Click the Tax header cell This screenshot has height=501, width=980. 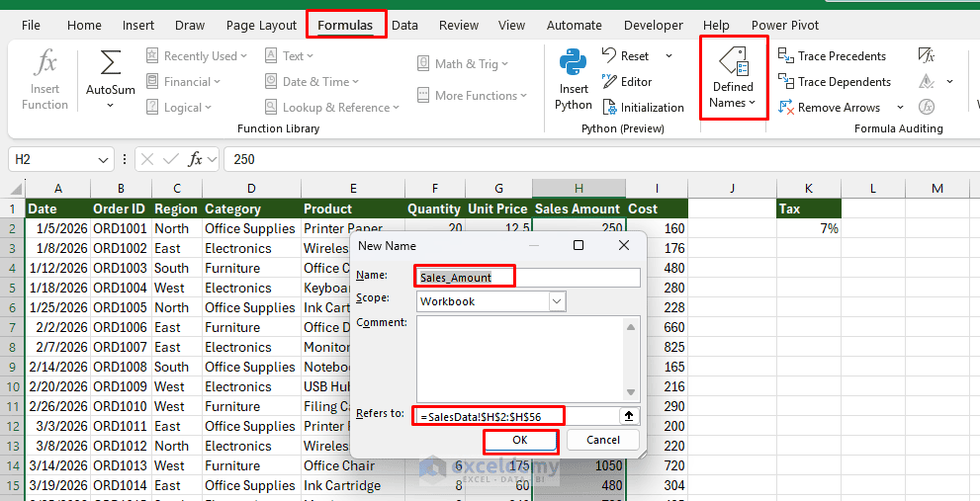(809, 209)
